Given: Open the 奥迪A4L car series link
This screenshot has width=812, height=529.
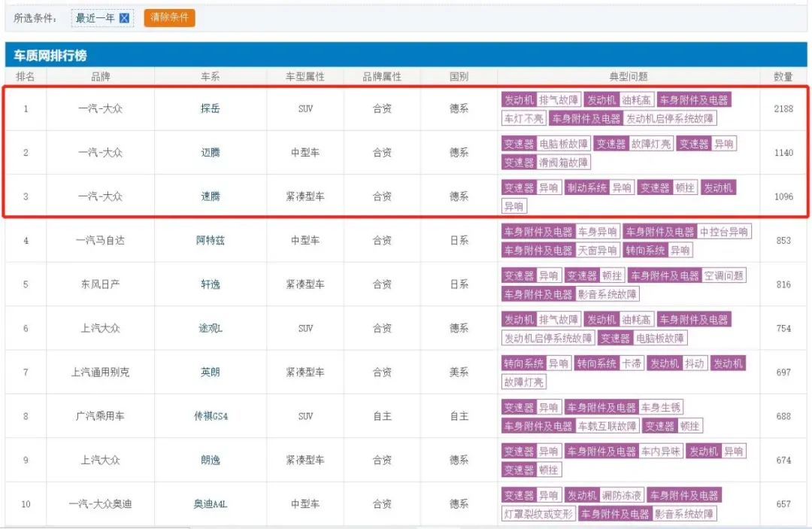Looking at the screenshot, I should pos(211,503).
